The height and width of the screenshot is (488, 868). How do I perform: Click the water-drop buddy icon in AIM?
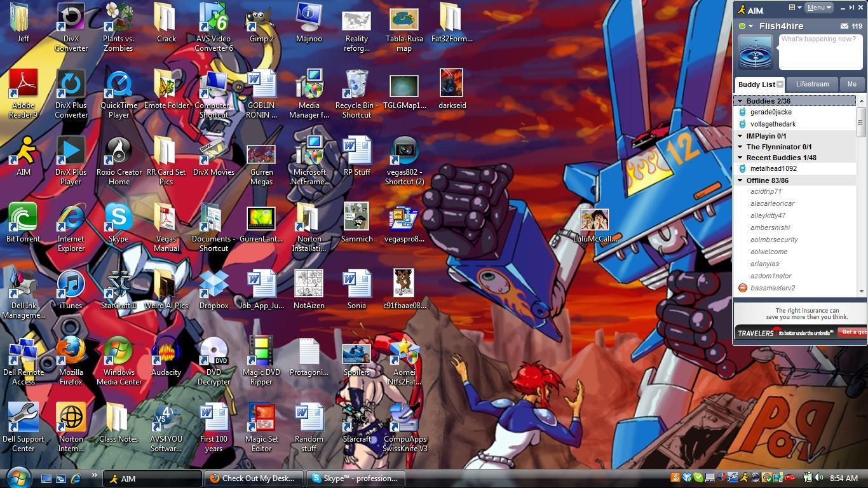click(x=755, y=51)
